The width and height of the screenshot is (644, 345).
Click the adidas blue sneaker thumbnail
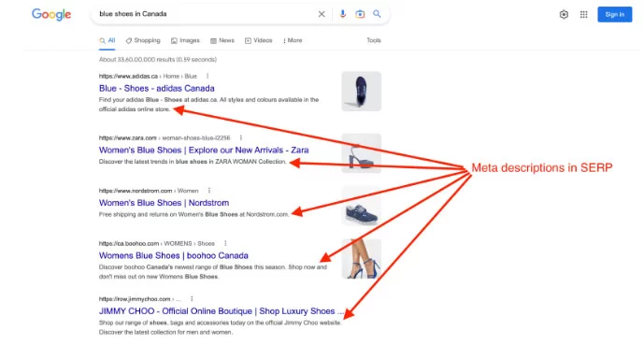(x=362, y=92)
